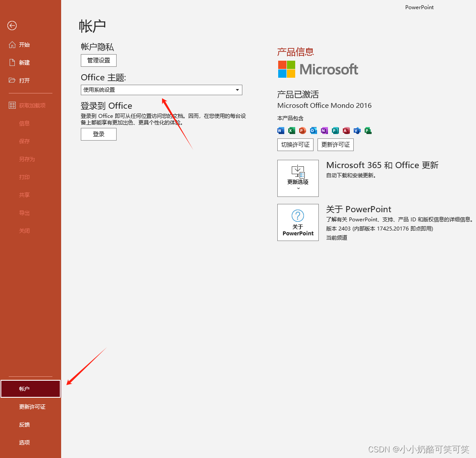
Task: Select 打开 in the sidebar
Action: pyautogui.click(x=31, y=80)
